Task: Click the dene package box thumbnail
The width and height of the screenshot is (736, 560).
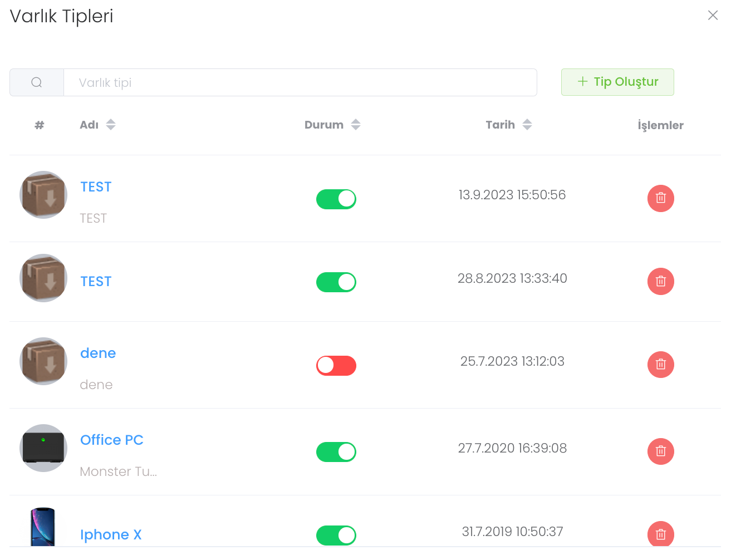Action: pos(43,361)
